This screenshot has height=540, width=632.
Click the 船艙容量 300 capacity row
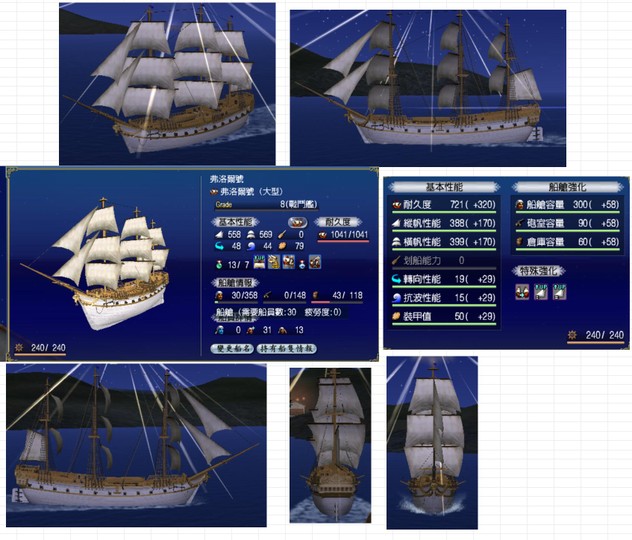tap(568, 205)
